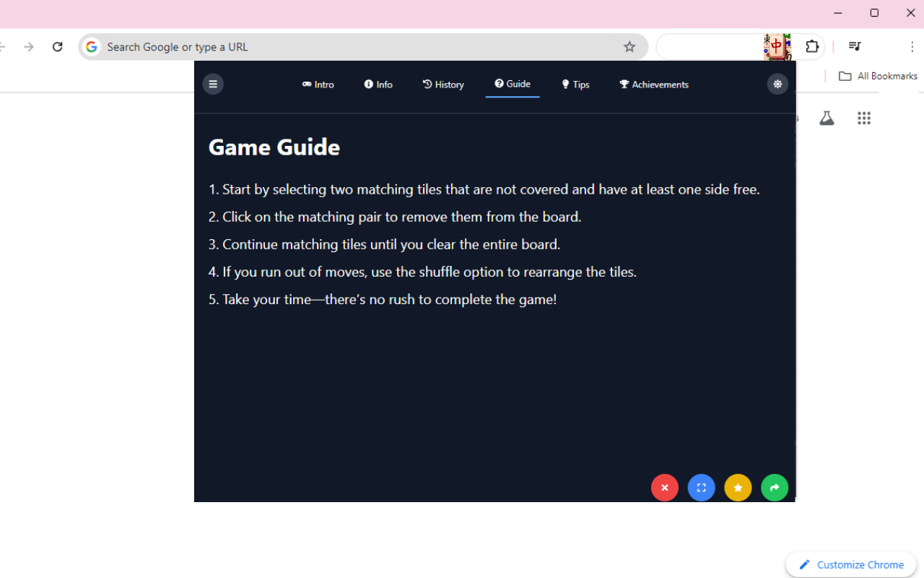This screenshot has height=578, width=924.
Task: Click the text "Continue matching tiles" line
Action: point(385,244)
